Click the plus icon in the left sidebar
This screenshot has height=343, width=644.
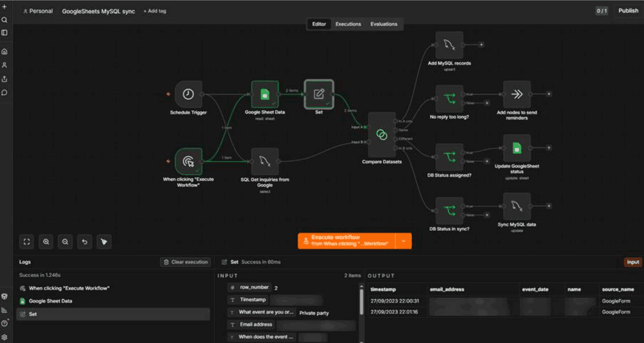[x=4, y=6]
